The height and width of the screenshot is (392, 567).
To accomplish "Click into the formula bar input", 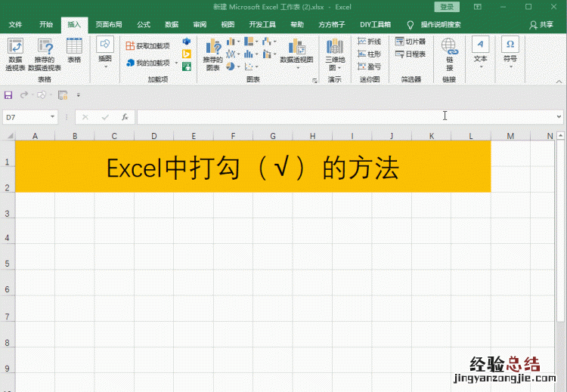I will tap(340, 117).
